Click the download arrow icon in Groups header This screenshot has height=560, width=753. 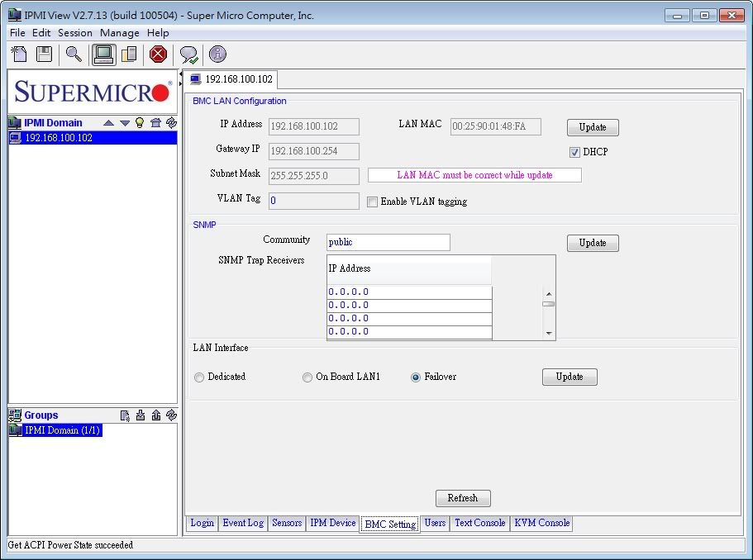click(141, 415)
